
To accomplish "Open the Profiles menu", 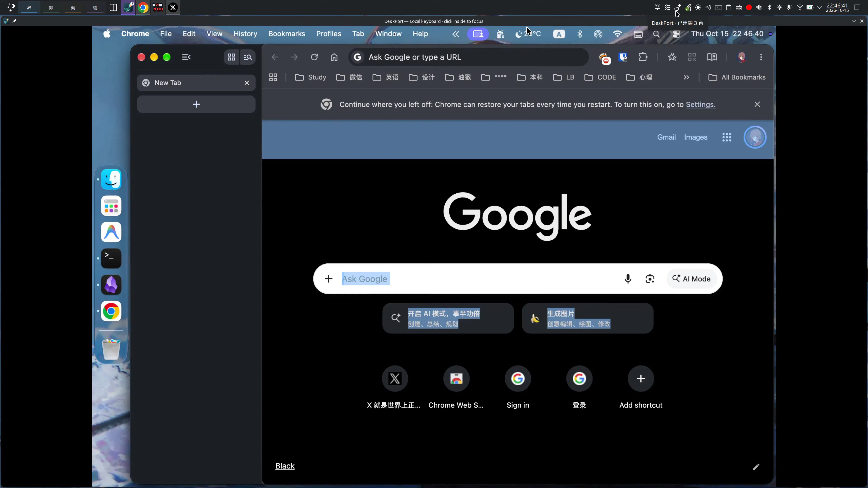I will click(328, 34).
